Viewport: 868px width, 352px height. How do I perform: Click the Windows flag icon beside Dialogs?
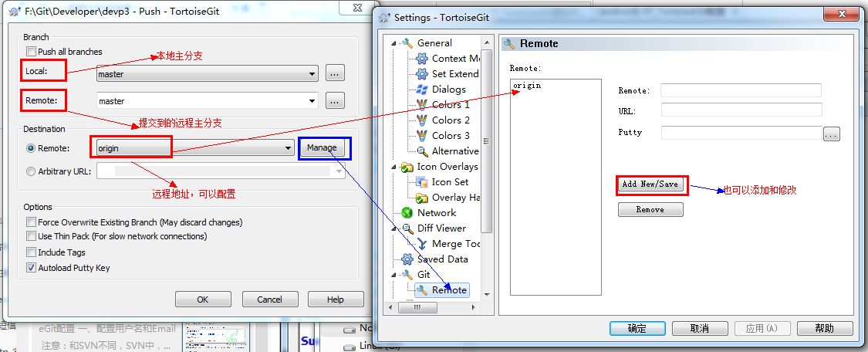(x=422, y=89)
